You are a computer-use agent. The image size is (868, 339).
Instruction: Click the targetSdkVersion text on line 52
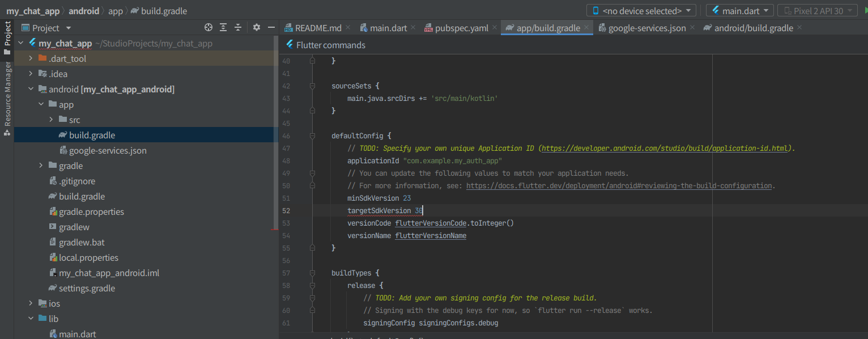pyautogui.click(x=380, y=211)
